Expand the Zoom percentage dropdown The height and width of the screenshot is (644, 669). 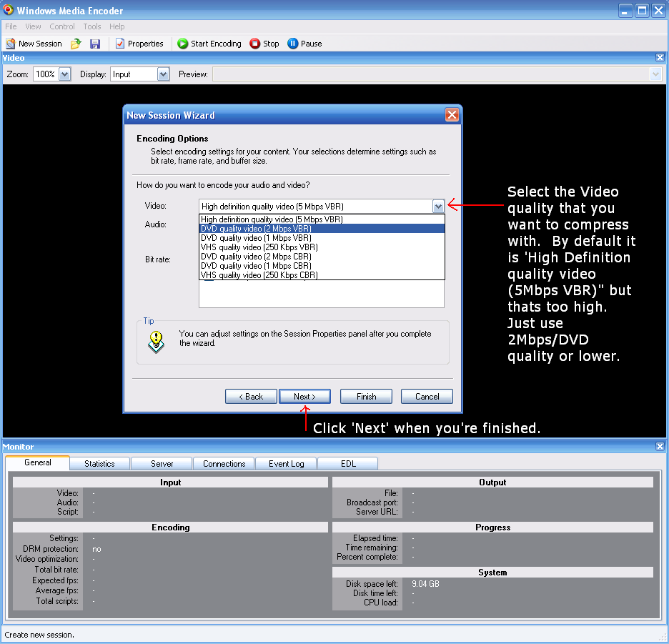pos(64,74)
